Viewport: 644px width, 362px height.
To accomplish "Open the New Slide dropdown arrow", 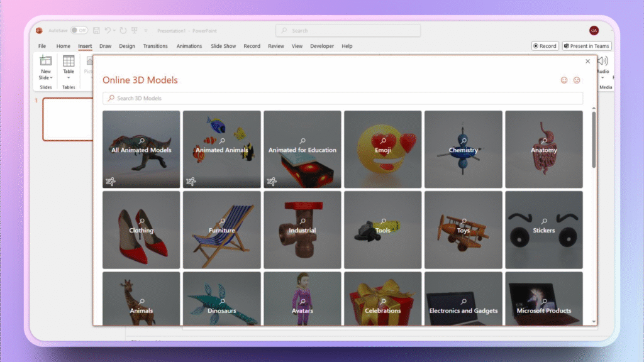I will point(50,78).
